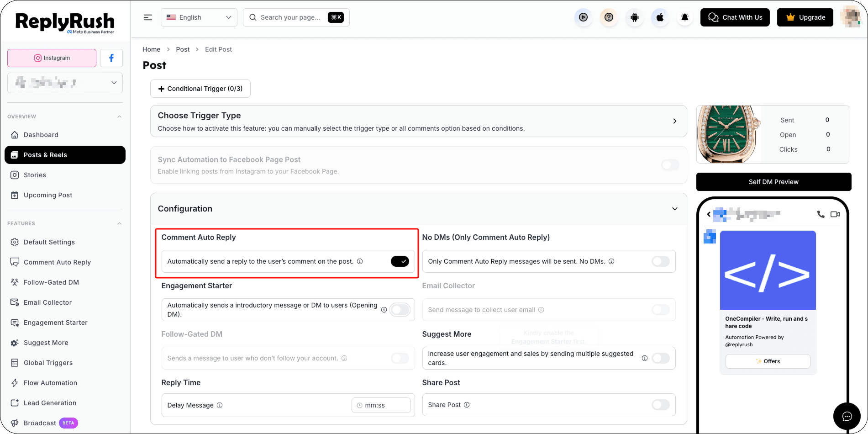Collapse the Configuration section
This screenshot has height=434, width=868.
(x=675, y=209)
